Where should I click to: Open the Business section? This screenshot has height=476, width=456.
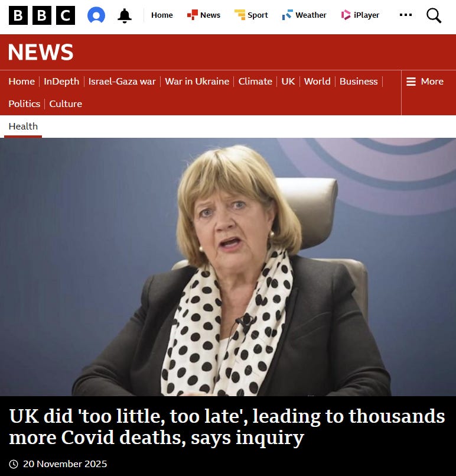[359, 82]
